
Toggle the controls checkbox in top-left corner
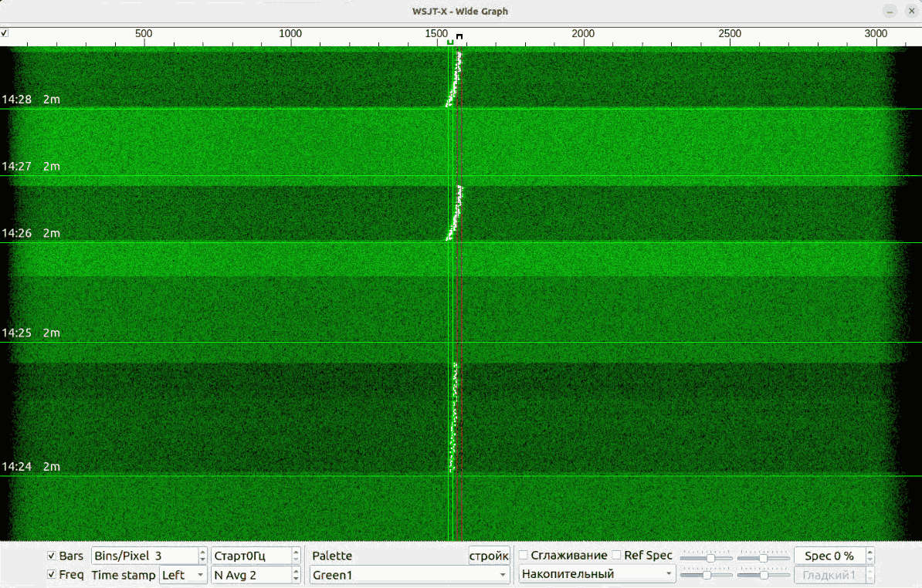5,33
